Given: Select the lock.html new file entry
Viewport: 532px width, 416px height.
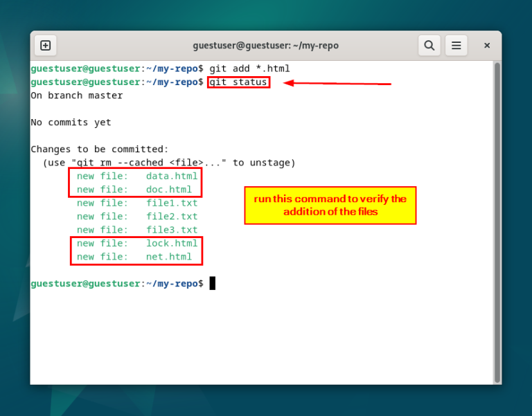Looking at the screenshot, I should pos(136,244).
